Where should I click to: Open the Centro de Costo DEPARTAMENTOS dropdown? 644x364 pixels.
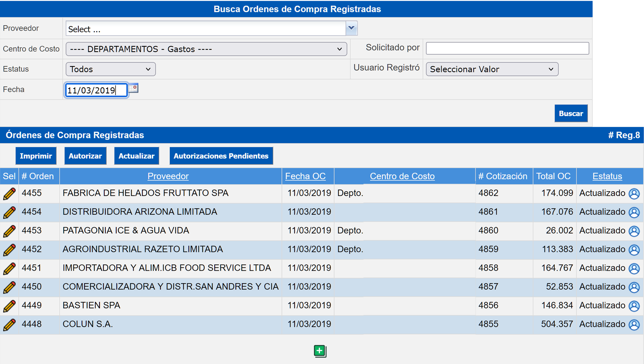coord(206,49)
